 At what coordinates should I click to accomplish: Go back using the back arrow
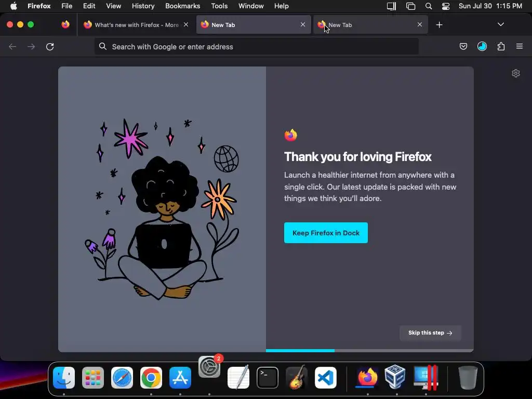click(12, 46)
